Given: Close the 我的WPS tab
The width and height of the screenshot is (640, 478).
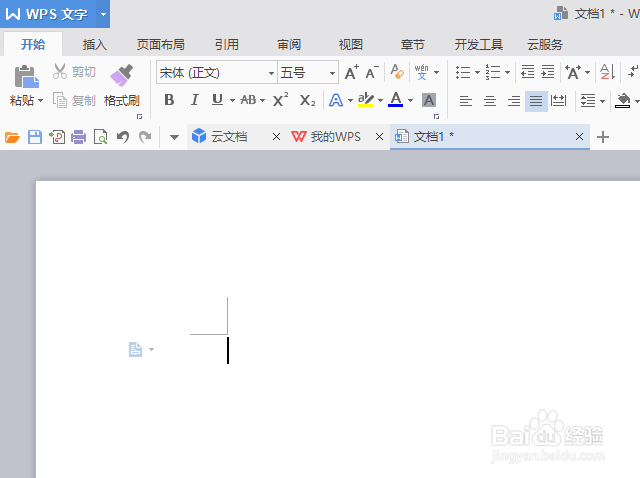Looking at the screenshot, I should 380,137.
